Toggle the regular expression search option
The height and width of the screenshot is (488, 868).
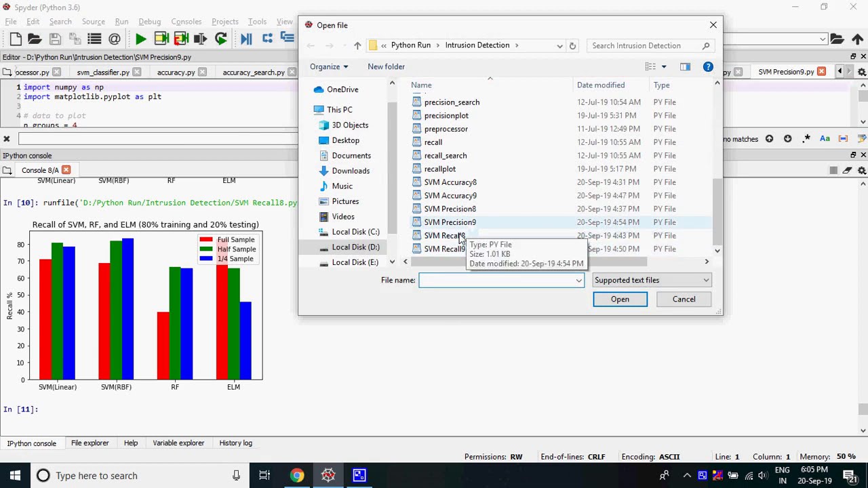[806, 139]
